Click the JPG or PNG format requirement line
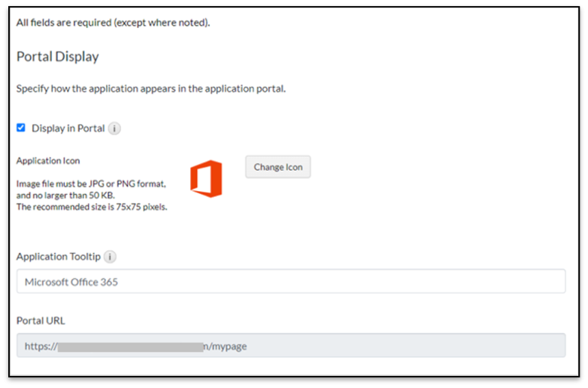 (91, 183)
